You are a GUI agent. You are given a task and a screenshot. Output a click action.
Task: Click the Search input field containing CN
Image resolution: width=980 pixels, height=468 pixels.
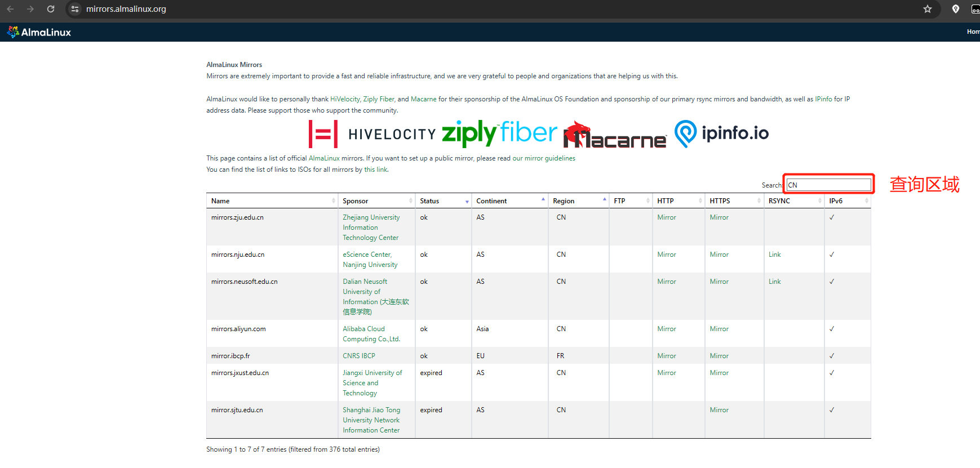click(828, 185)
